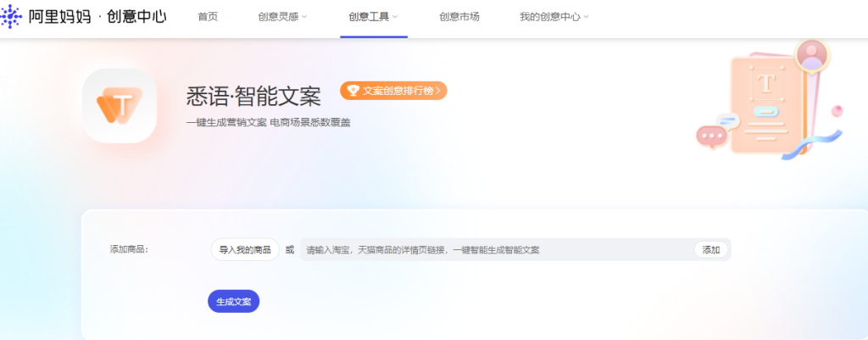Click the 生成文案 button
Image resolution: width=868 pixels, height=340 pixels.
click(234, 301)
